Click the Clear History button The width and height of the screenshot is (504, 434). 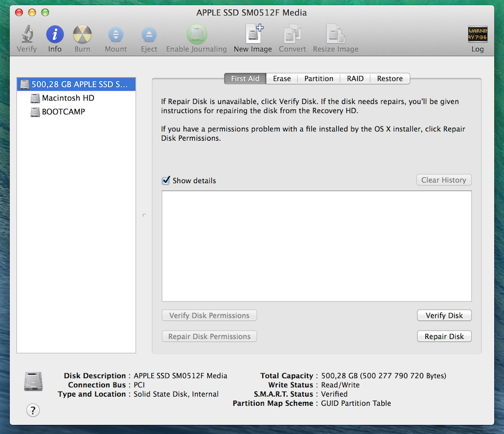tap(444, 180)
